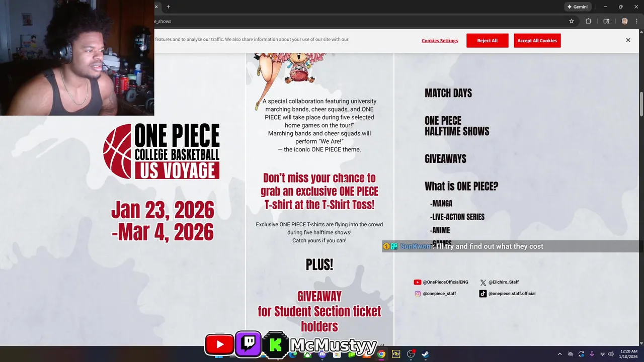Click the 'T-shirt at the T-Shirt Toss!' heading
This screenshot has width=644, height=362.
pyautogui.click(x=319, y=205)
